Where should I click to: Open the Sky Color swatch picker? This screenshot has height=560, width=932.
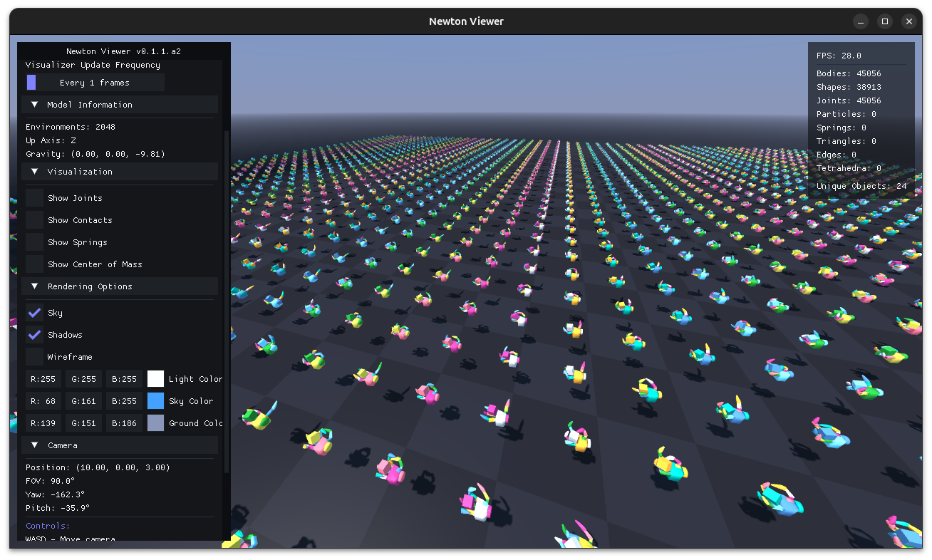click(155, 401)
